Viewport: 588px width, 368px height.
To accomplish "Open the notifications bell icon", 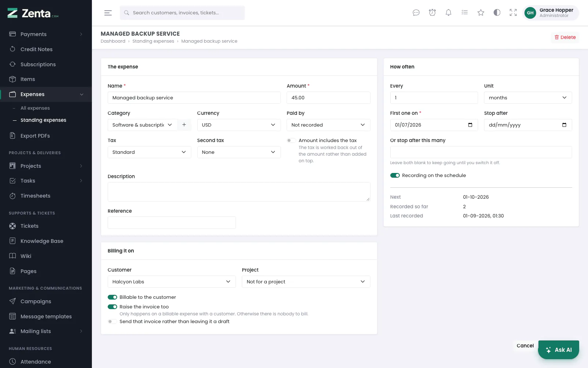I will point(448,13).
